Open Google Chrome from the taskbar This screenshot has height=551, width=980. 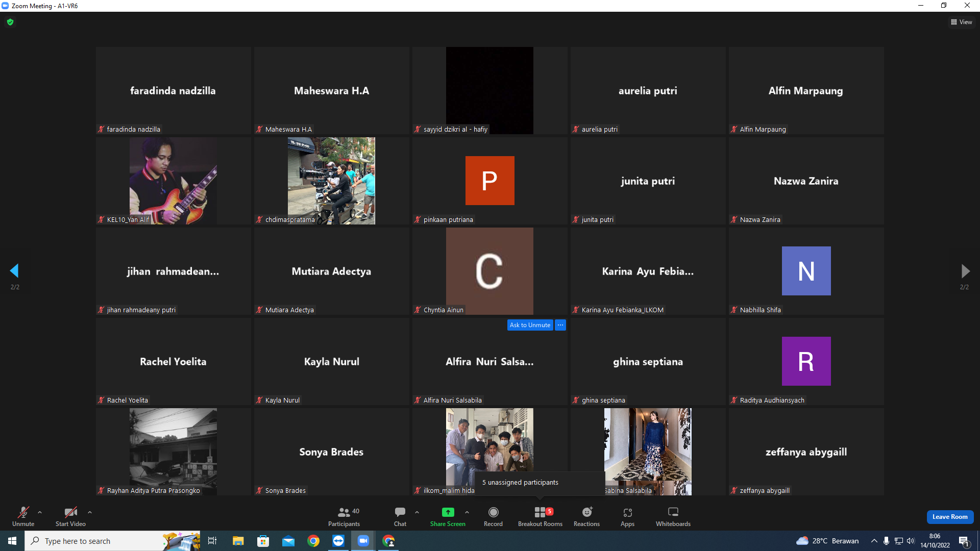313,541
